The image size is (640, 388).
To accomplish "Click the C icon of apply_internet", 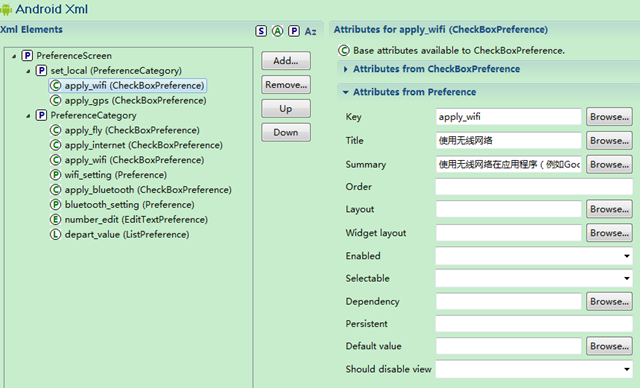I will (x=55, y=145).
